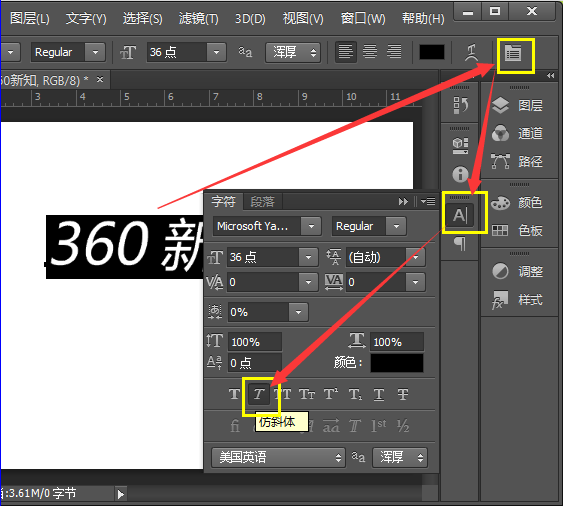Collapse the right panel dock arrows
The image size is (563, 506).
pos(550,75)
